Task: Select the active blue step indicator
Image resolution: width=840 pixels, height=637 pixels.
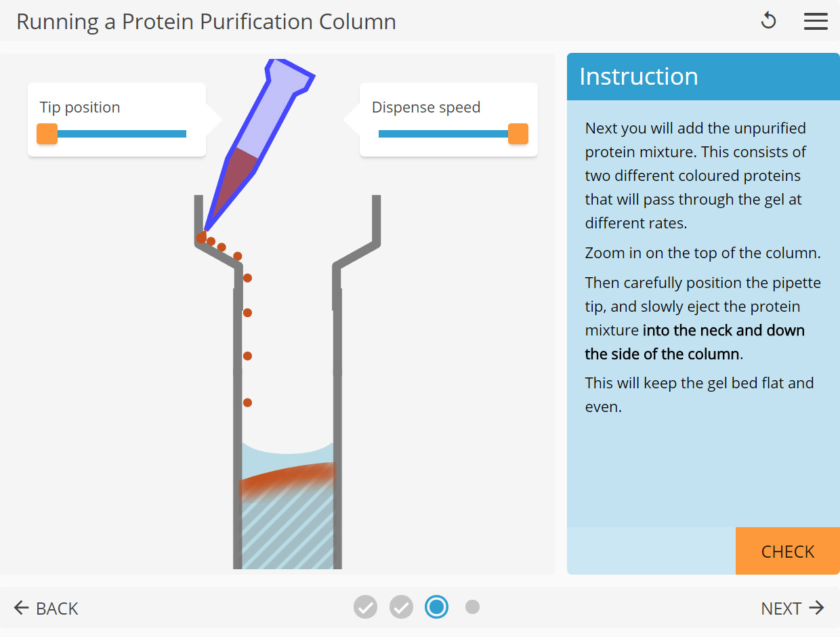Action: [x=437, y=607]
